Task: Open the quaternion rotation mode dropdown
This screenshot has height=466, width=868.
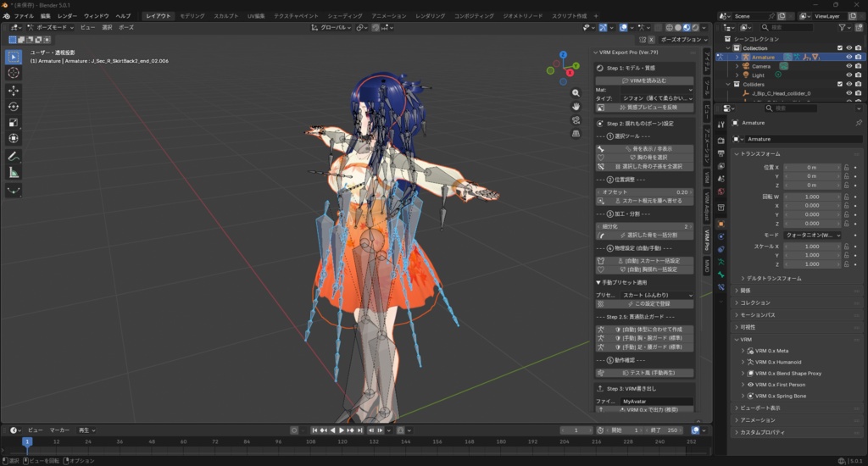Action: point(813,236)
